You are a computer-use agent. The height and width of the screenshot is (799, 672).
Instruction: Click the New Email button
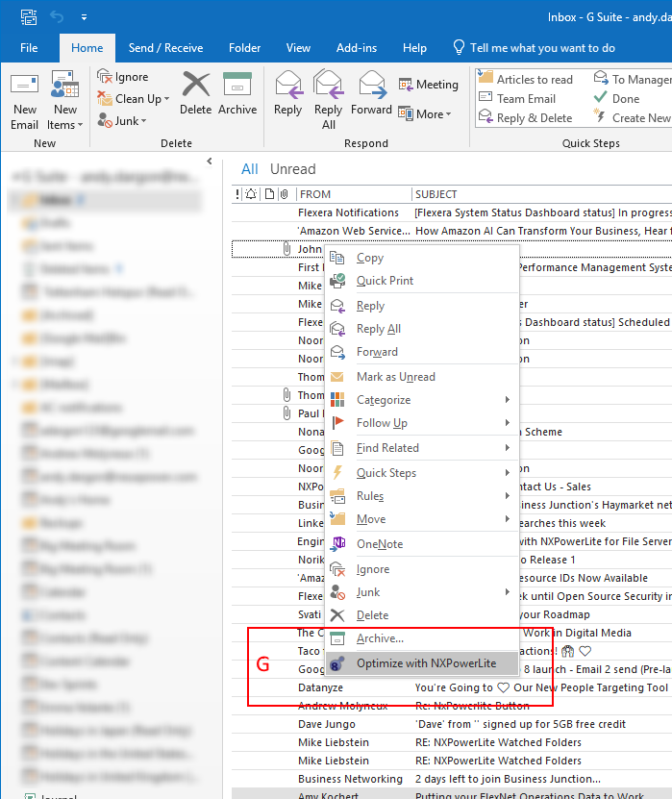tap(24, 101)
